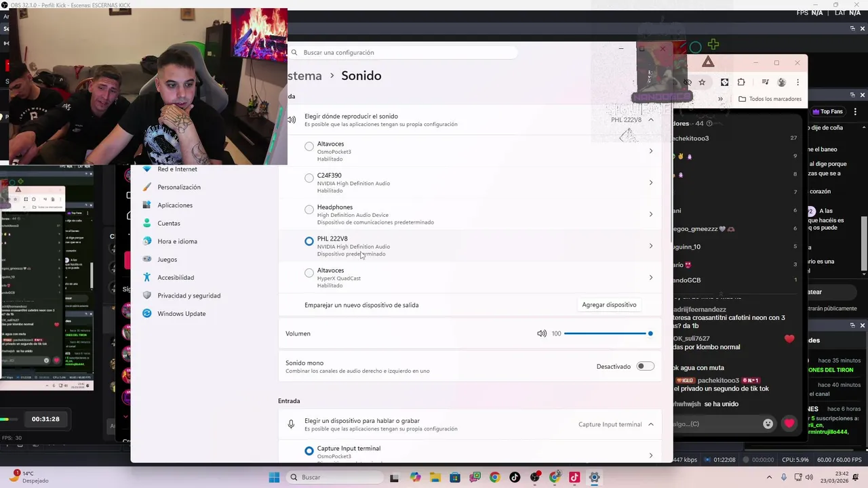Click Chrome bookmark star icon
868x488 pixels.
click(702, 82)
